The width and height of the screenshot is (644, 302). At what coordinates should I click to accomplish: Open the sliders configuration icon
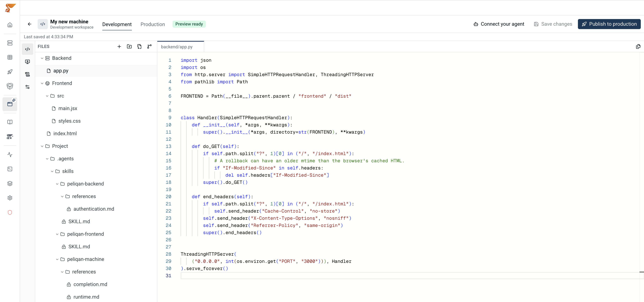[x=27, y=87]
